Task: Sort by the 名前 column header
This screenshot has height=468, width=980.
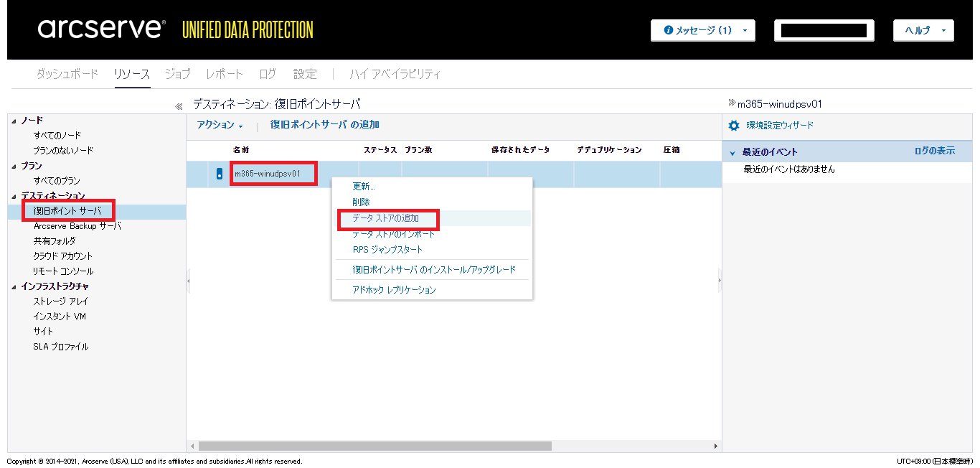Action: click(x=241, y=150)
